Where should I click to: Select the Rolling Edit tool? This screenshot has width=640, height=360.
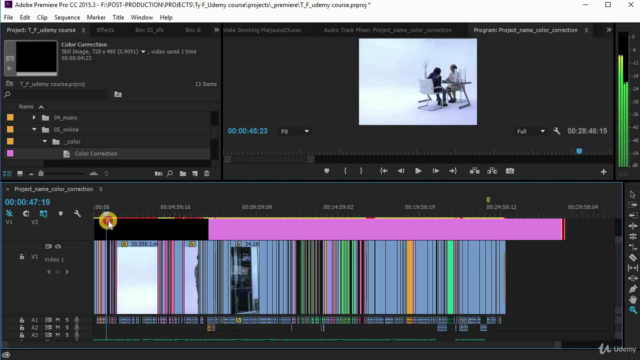632,236
